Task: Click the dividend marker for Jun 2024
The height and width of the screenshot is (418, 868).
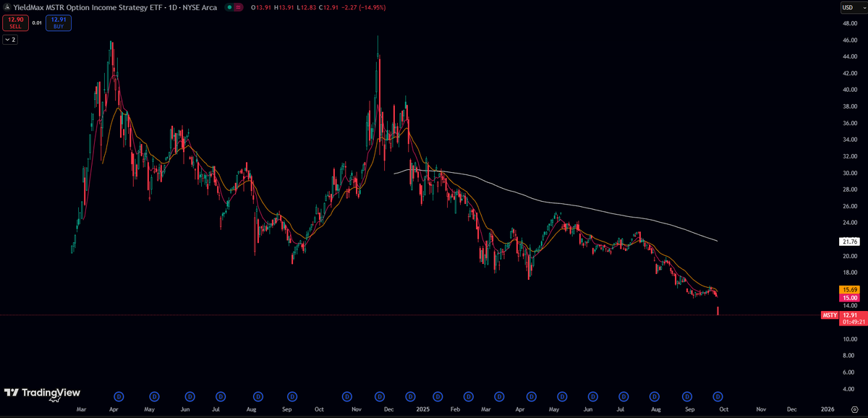Action: coord(190,396)
